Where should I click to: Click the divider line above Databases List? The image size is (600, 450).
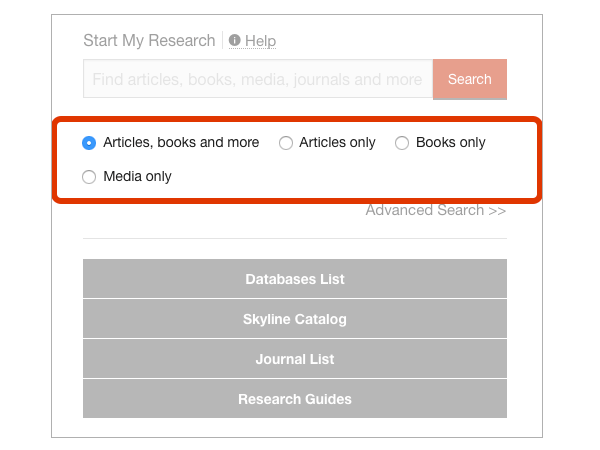(x=295, y=239)
